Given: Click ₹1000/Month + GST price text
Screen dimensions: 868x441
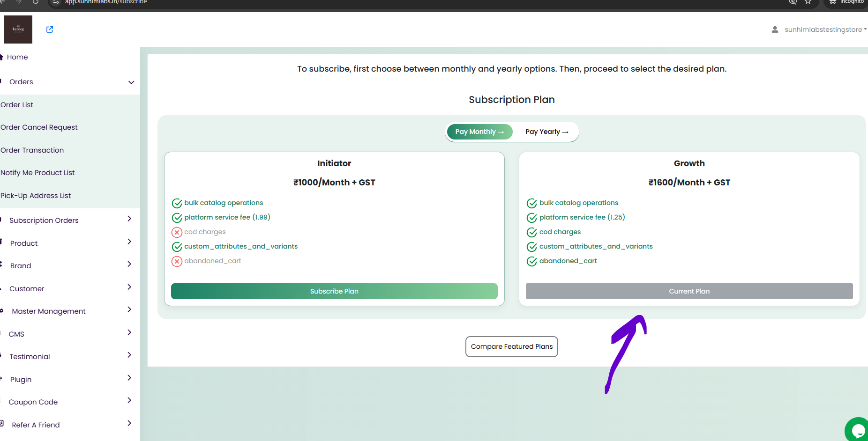Looking at the screenshot, I should click(x=334, y=183).
